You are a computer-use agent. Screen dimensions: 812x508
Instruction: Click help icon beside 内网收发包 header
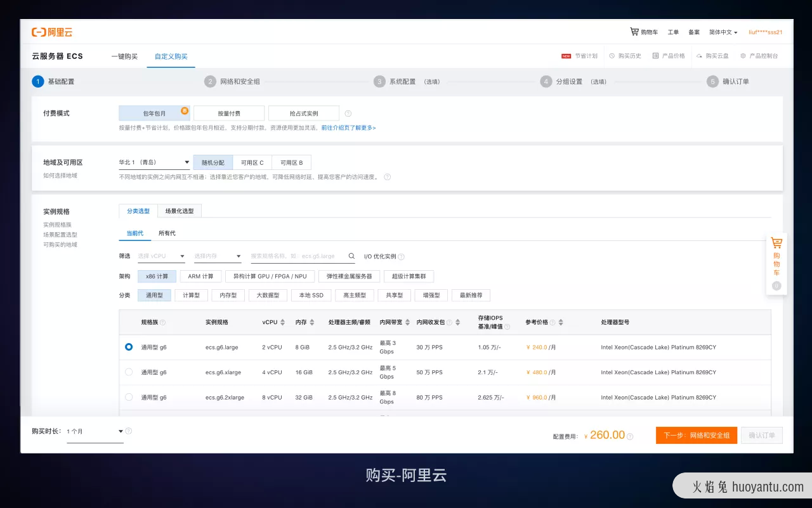click(450, 322)
